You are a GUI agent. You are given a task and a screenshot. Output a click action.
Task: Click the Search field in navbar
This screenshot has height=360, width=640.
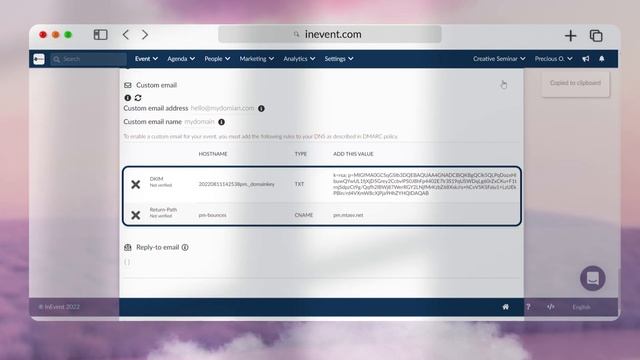coord(89,59)
